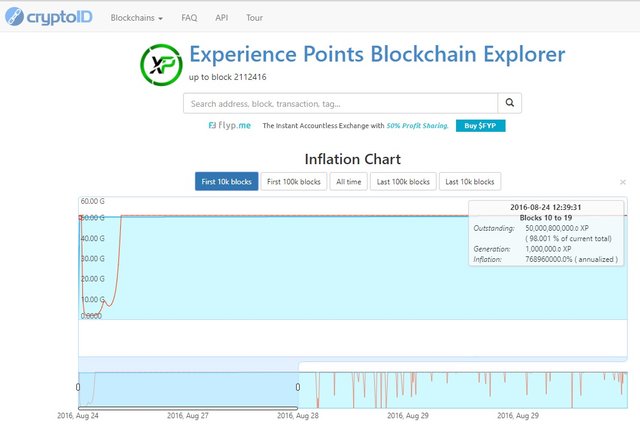640x430 pixels.
Task: Click the Buy $FYP button
Action: click(x=480, y=126)
